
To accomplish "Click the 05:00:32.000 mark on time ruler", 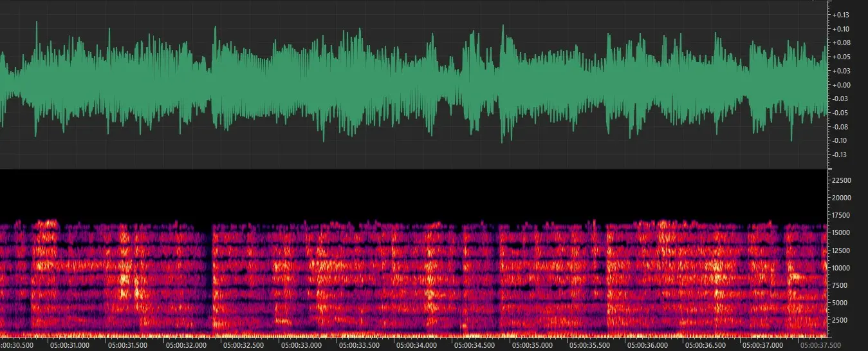I will [x=187, y=345].
